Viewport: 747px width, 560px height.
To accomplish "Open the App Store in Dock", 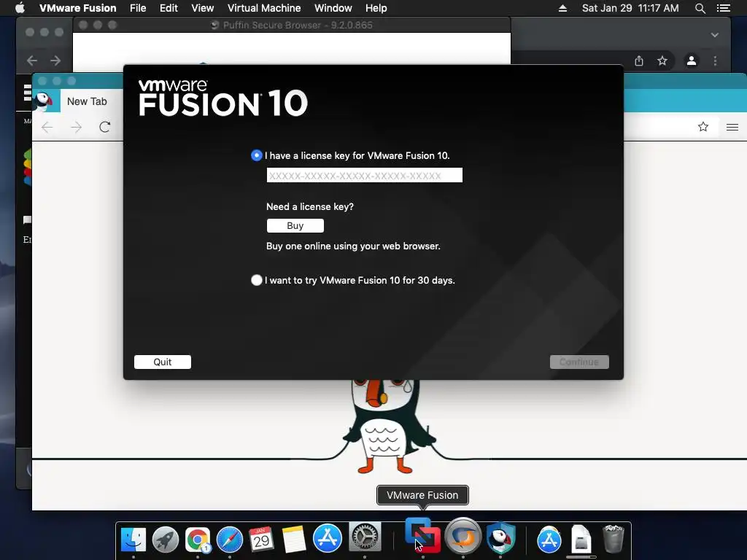I will pyautogui.click(x=328, y=538).
